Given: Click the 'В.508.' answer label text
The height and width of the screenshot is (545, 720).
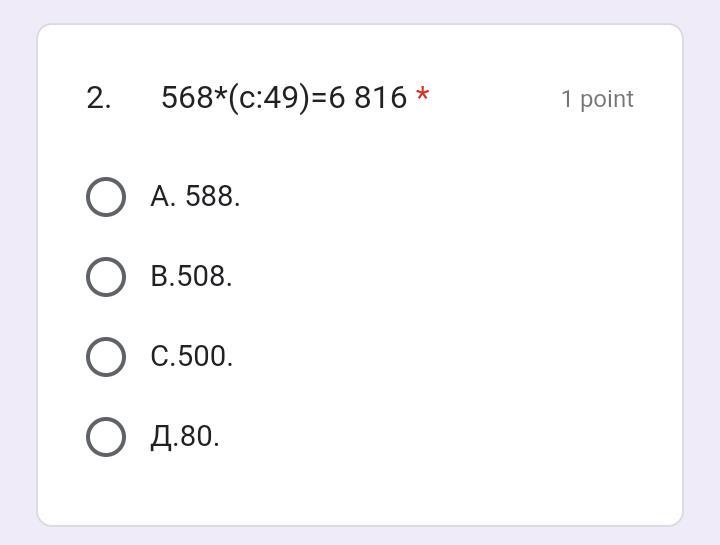Looking at the screenshot, I should point(191,276).
